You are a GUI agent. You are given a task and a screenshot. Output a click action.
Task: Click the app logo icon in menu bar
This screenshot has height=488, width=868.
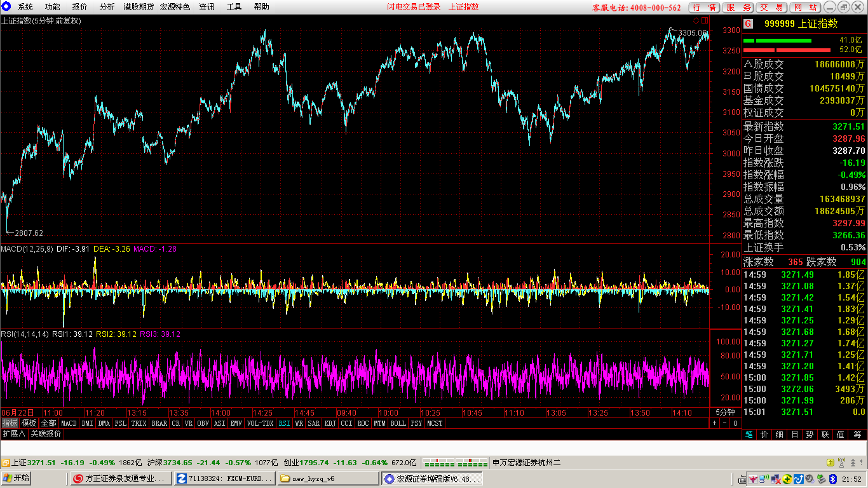point(6,6)
